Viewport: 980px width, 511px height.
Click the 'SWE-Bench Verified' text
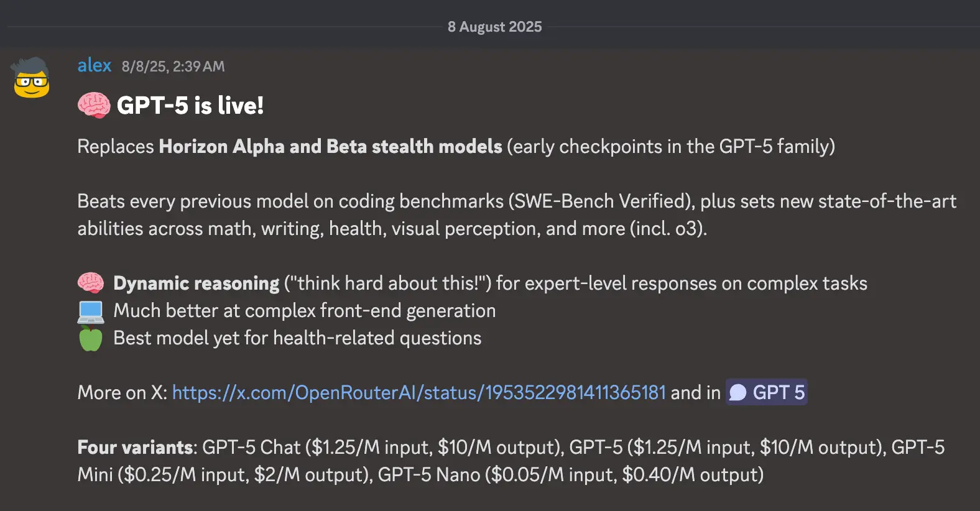599,201
